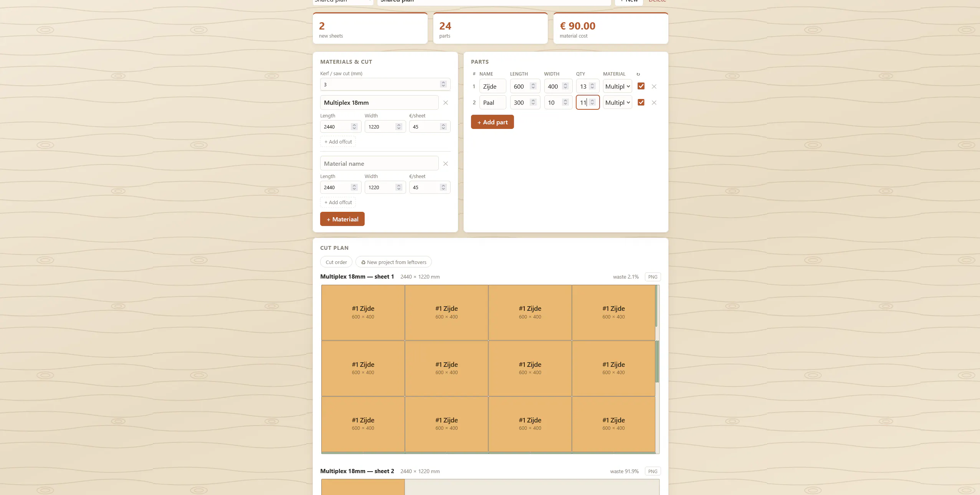The height and width of the screenshot is (495, 980).
Task: Click stepper on Multiplex 18mm Width field
Action: tap(399, 127)
